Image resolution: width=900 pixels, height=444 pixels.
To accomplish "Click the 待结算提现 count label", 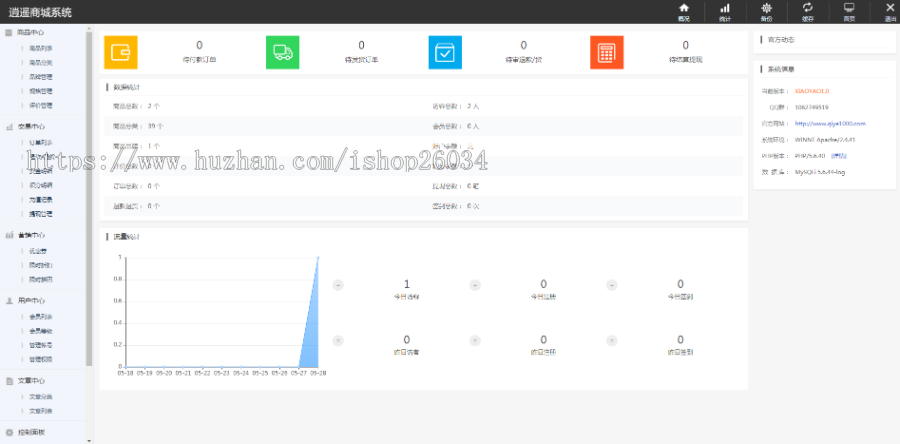I will pos(685,60).
